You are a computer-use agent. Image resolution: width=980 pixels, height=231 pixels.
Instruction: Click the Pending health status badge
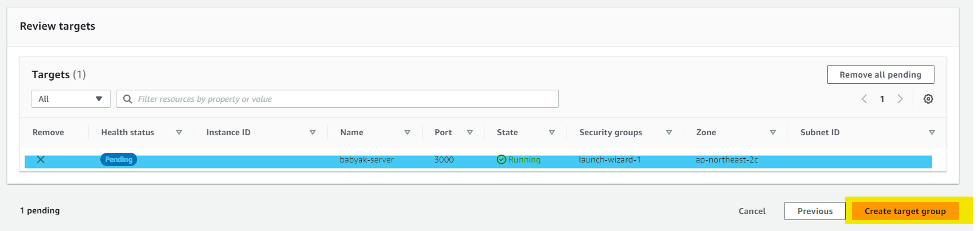pyautogui.click(x=118, y=159)
